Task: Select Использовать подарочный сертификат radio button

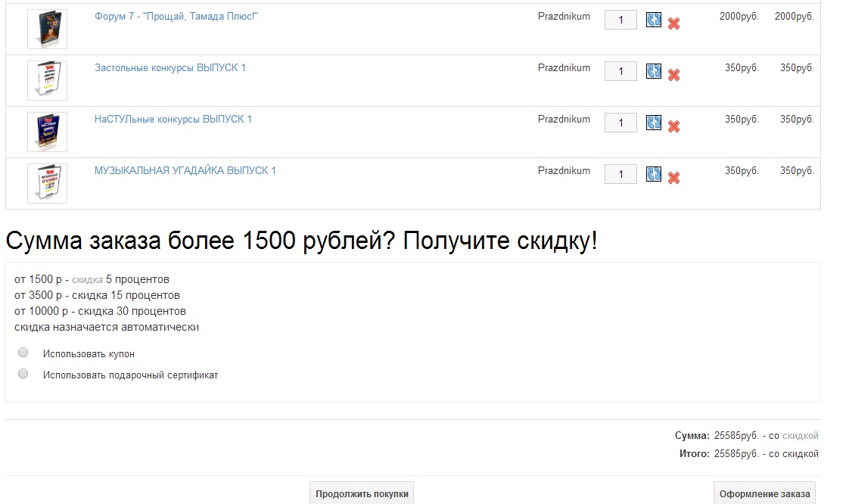Action: coord(23,373)
